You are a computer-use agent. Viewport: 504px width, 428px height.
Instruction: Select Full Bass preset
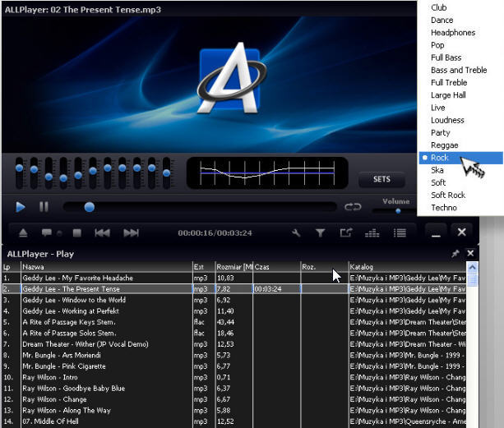coord(446,58)
